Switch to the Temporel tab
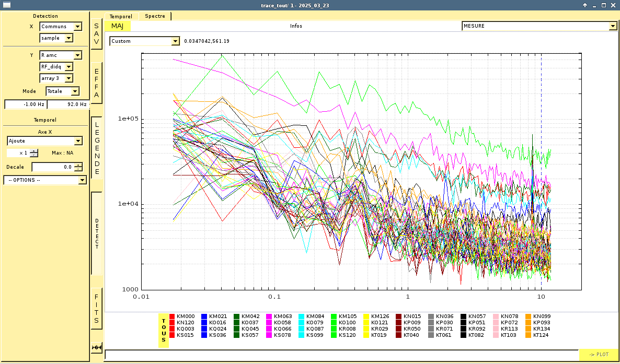The width and height of the screenshot is (620, 364). pos(121,16)
